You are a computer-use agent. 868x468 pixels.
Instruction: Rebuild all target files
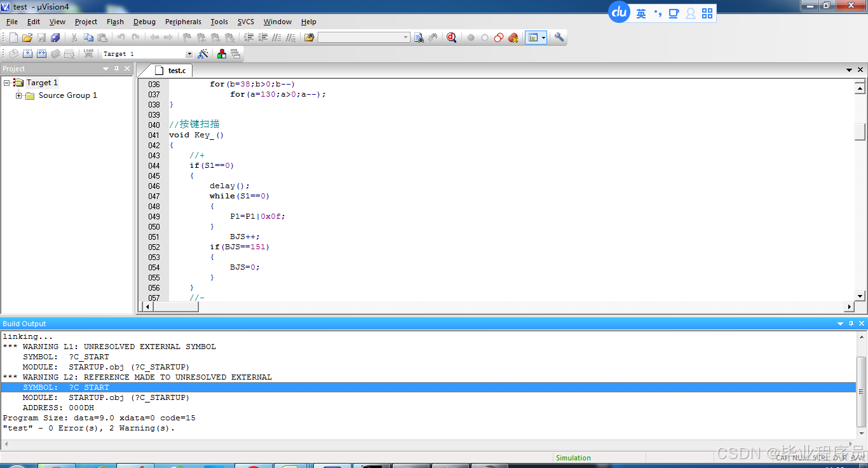(x=41, y=54)
